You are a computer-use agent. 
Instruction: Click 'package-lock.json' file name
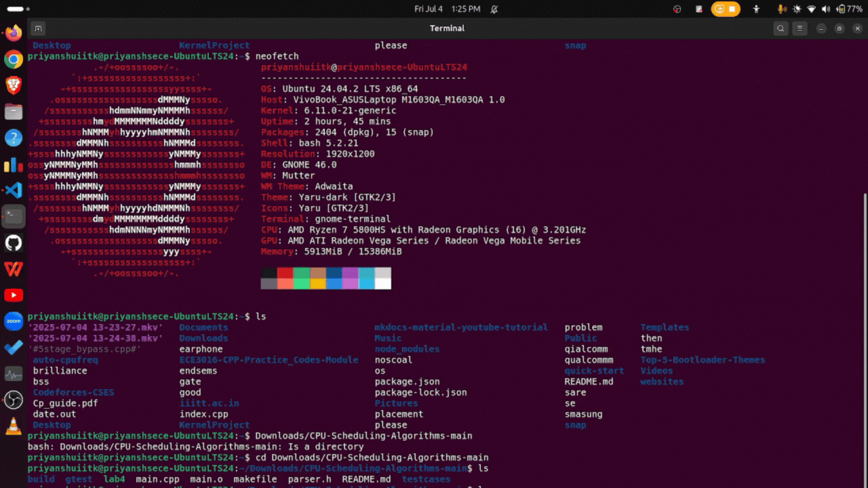coord(420,392)
